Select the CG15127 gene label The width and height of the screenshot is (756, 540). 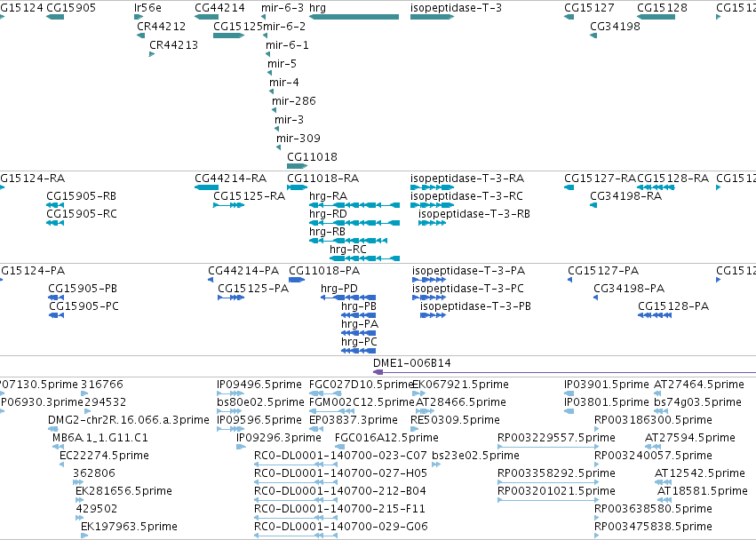(x=589, y=8)
